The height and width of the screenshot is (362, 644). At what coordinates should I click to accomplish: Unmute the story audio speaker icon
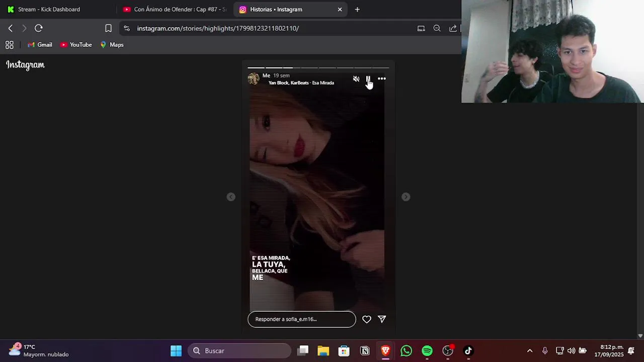356,79
